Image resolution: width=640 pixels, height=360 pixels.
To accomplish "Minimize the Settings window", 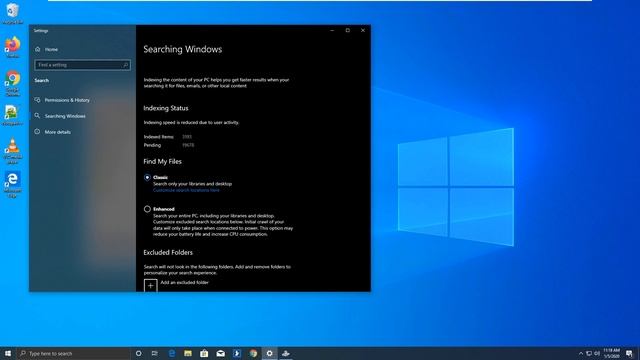I will (332, 30).
